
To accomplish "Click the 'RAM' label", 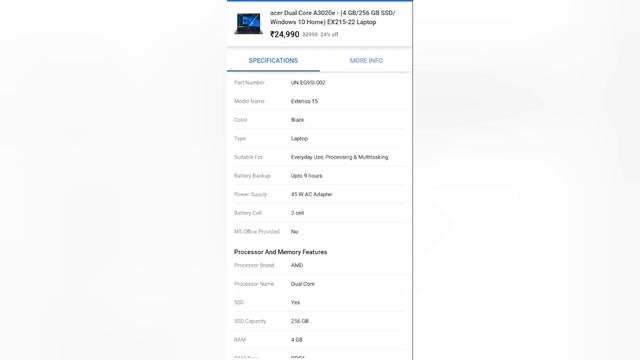I will tap(240, 340).
